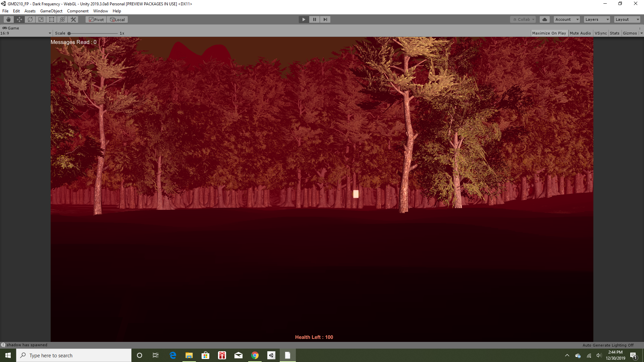Open the Window menu
This screenshot has height=362, width=644.
pyautogui.click(x=100, y=11)
